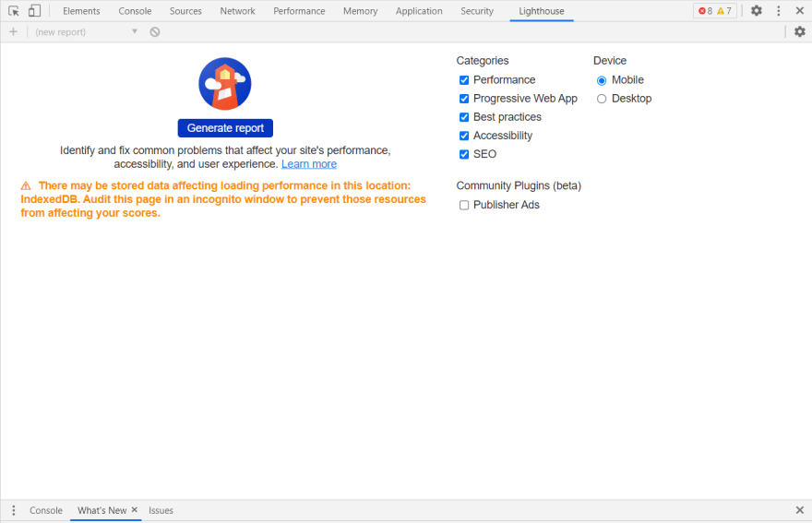
Task: Follow the Learn more link
Action: coord(308,164)
